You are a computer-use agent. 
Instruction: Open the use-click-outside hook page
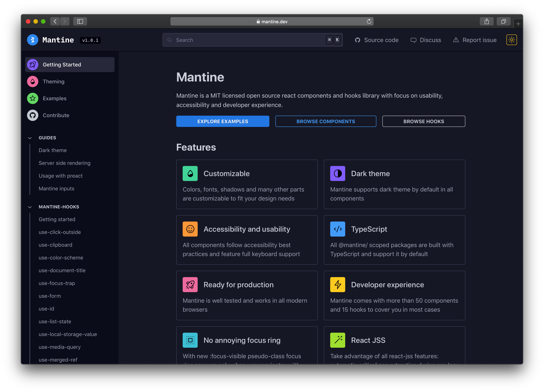(x=60, y=232)
